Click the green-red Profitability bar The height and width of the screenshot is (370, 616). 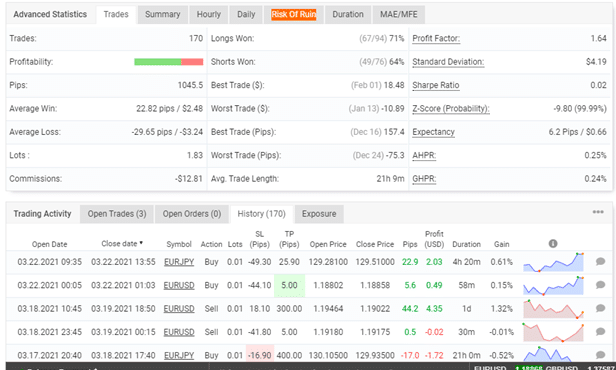[x=169, y=62]
